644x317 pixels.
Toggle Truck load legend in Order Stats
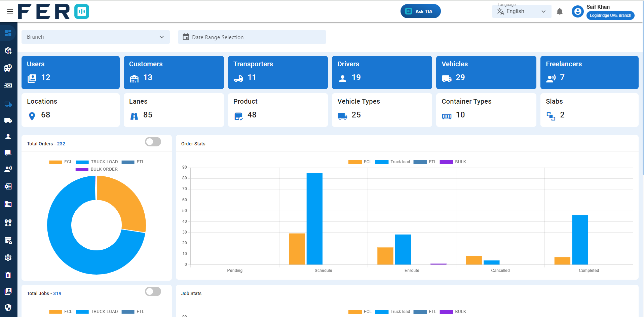point(392,162)
